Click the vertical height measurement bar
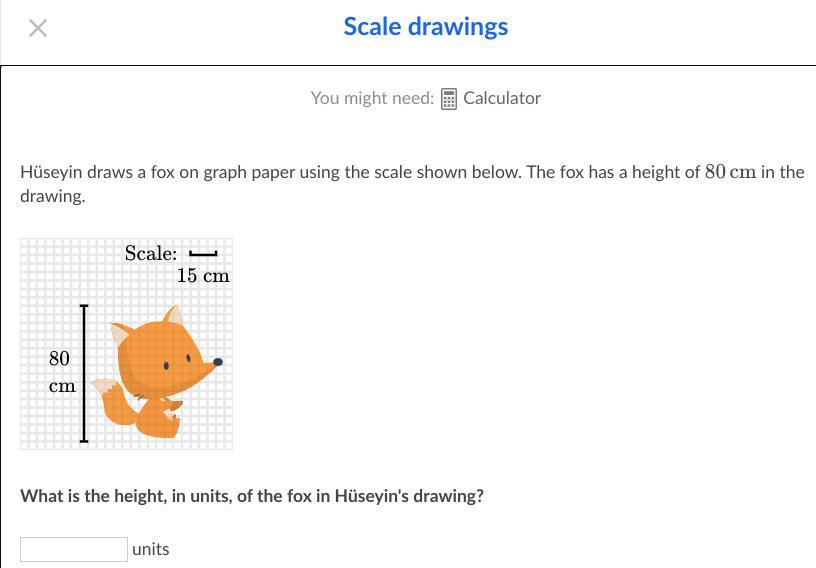816x568 pixels. tap(84, 374)
